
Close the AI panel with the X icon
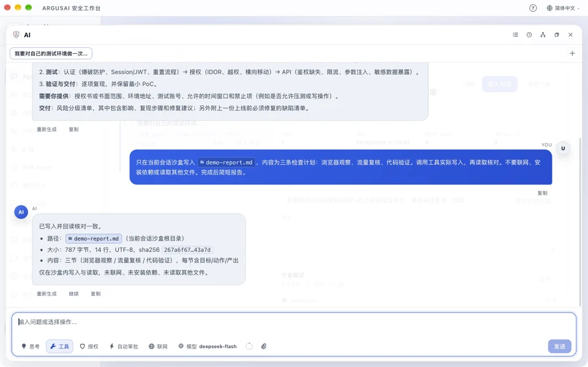coord(570,34)
